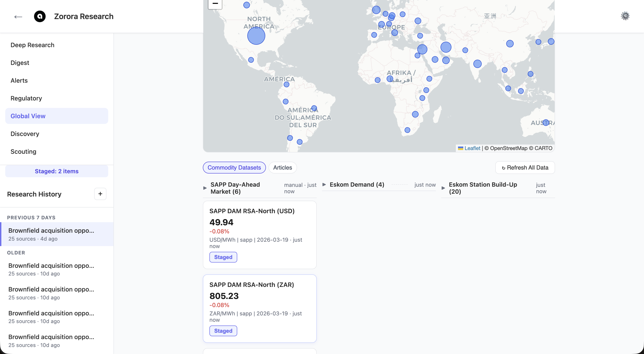Toggle the Staged status on SAPP DAM RSA-North (USD)
Viewport: 644px width, 354px height.
[x=223, y=257]
